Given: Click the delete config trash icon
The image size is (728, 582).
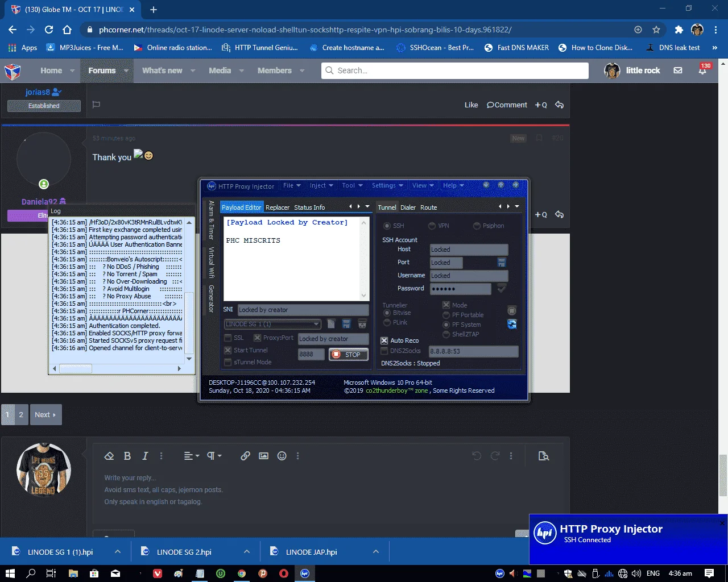Looking at the screenshot, I should [362, 324].
